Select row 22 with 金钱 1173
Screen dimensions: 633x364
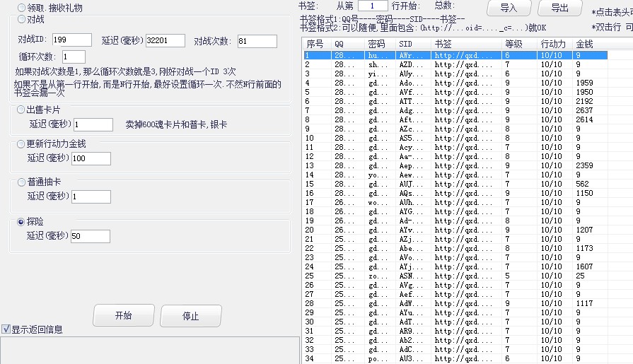tap(455, 248)
